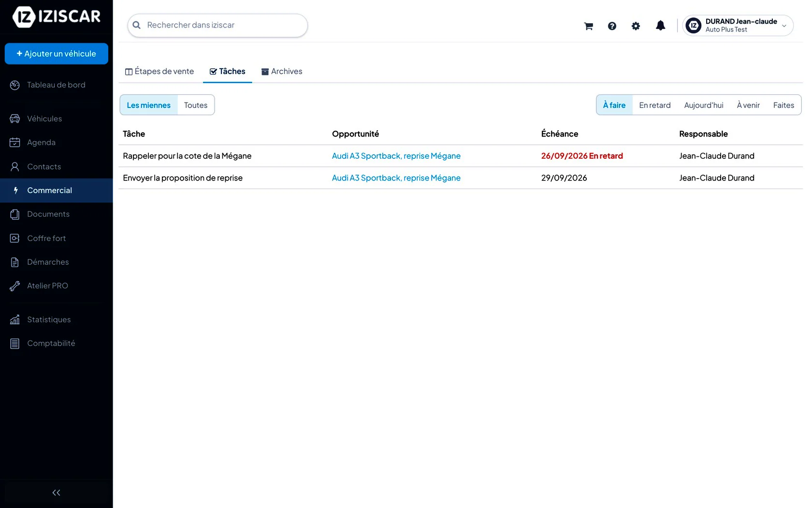
Task: Click task Rappeler pour la cote de la Mégane
Action: (187, 156)
